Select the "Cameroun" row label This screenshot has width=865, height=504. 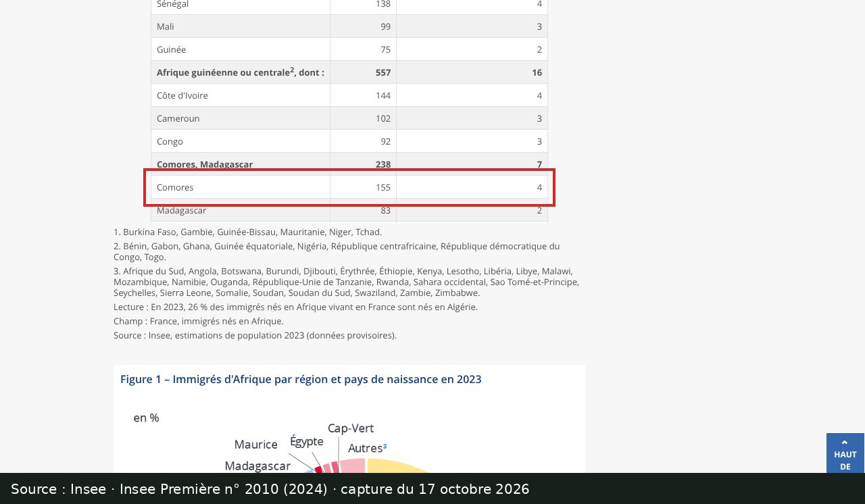178,118
